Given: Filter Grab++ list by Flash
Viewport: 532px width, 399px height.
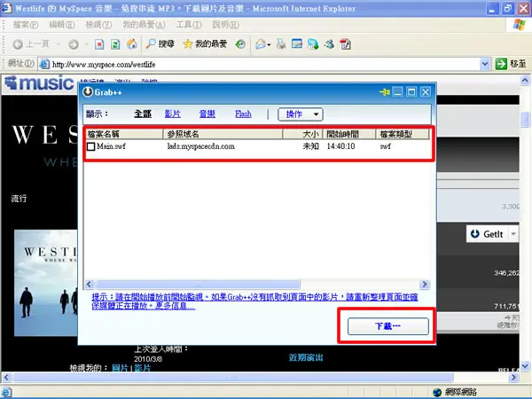Looking at the screenshot, I should (x=243, y=114).
